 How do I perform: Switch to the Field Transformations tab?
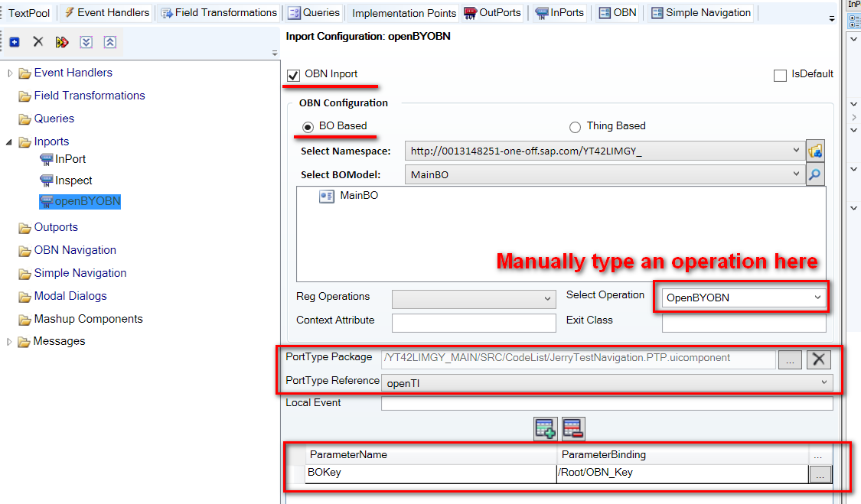pos(219,13)
